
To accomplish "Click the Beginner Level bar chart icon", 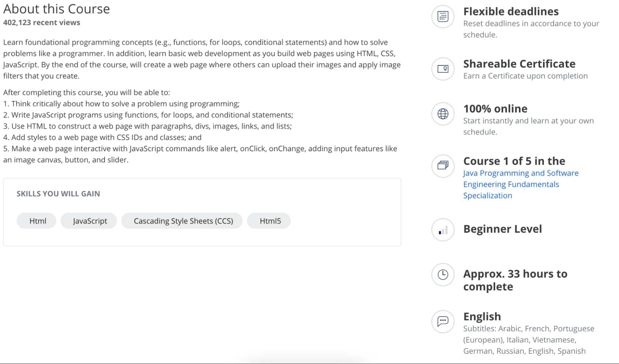I will [442, 230].
